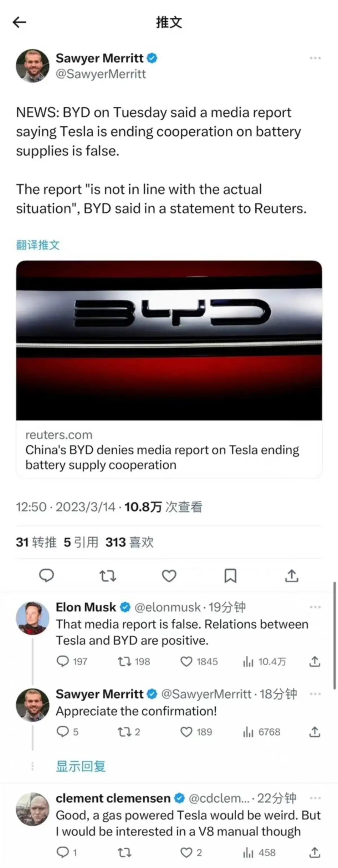View the 31 转推 retweets list
Viewport: 338px width, 868px height.
(36, 542)
